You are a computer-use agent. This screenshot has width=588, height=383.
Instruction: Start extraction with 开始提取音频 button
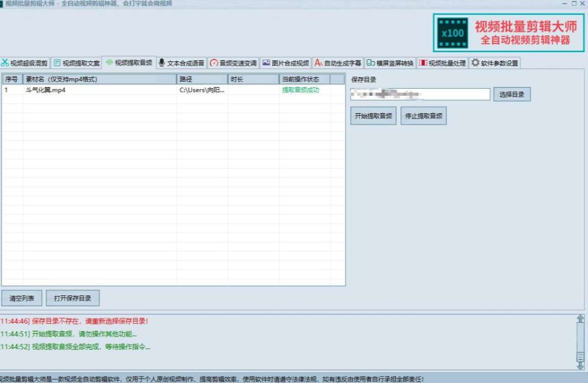pyautogui.click(x=373, y=116)
